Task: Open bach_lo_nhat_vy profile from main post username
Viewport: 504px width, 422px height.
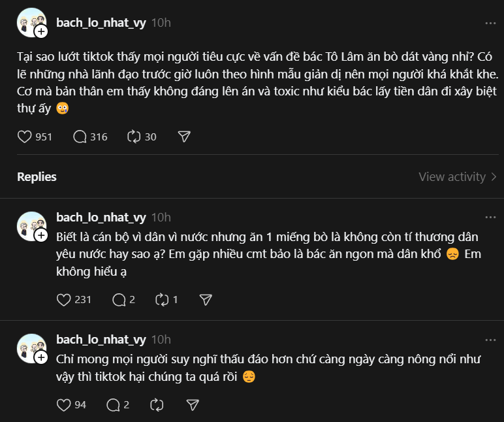Action: (101, 22)
